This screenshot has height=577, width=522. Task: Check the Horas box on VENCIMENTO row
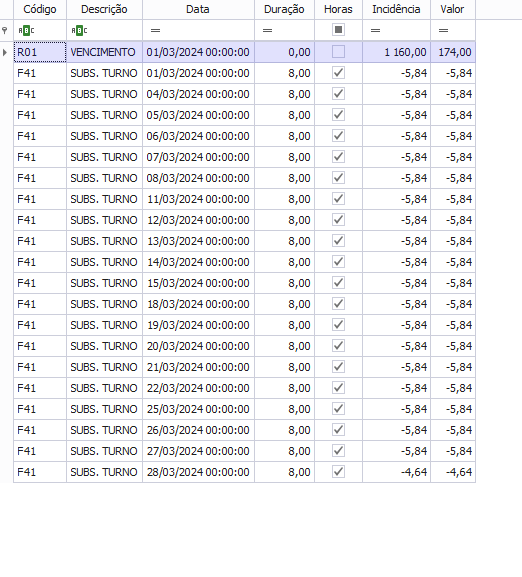point(338,52)
